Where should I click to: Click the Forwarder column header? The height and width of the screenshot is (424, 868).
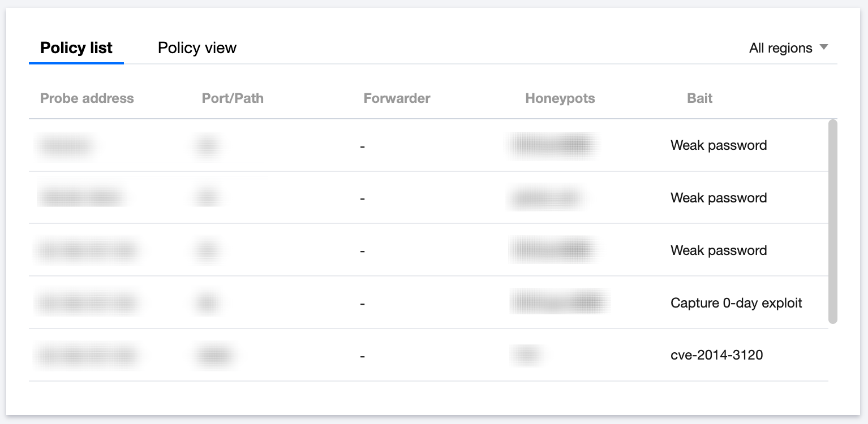click(x=397, y=98)
